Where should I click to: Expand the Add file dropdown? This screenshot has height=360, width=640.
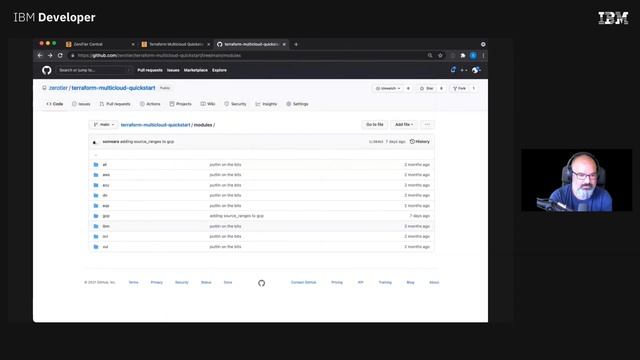(404, 124)
